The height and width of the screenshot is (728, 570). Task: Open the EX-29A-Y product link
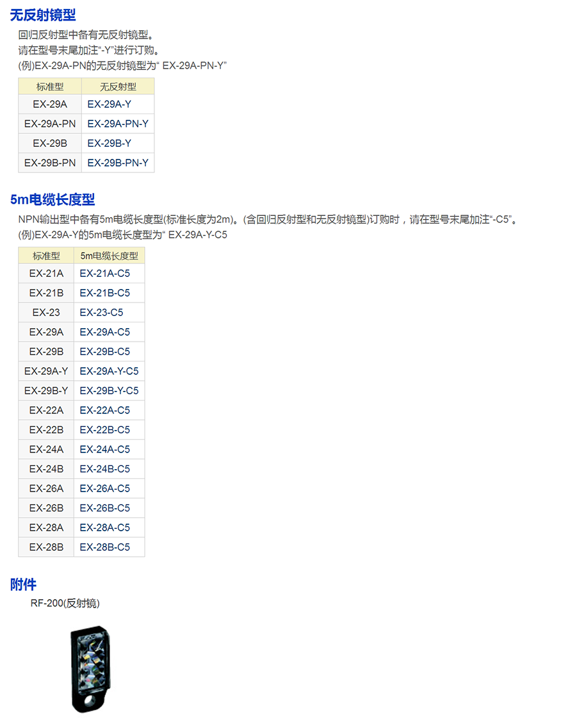pos(109,104)
